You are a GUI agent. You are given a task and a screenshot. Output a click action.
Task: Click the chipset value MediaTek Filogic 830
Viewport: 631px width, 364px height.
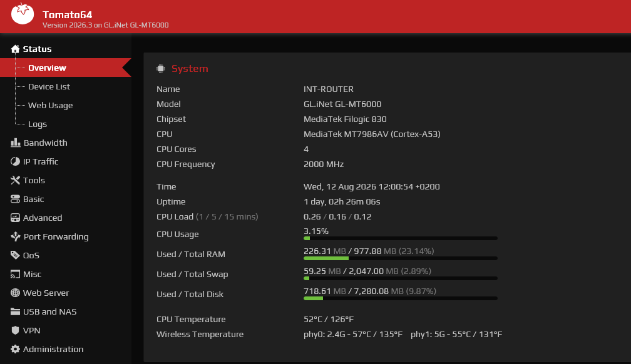point(345,119)
